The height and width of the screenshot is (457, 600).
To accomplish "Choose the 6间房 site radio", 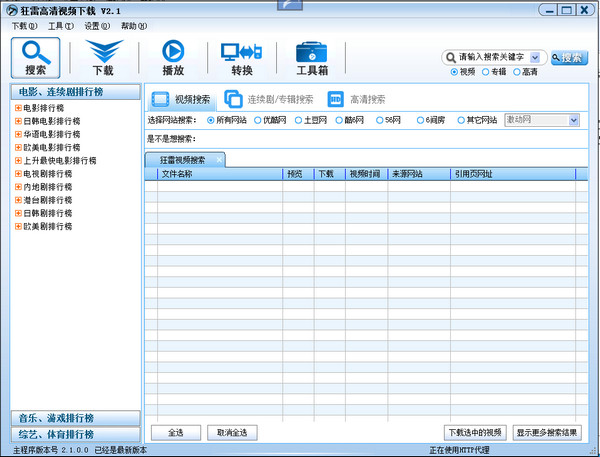I will pyautogui.click(x=420, y=120).
